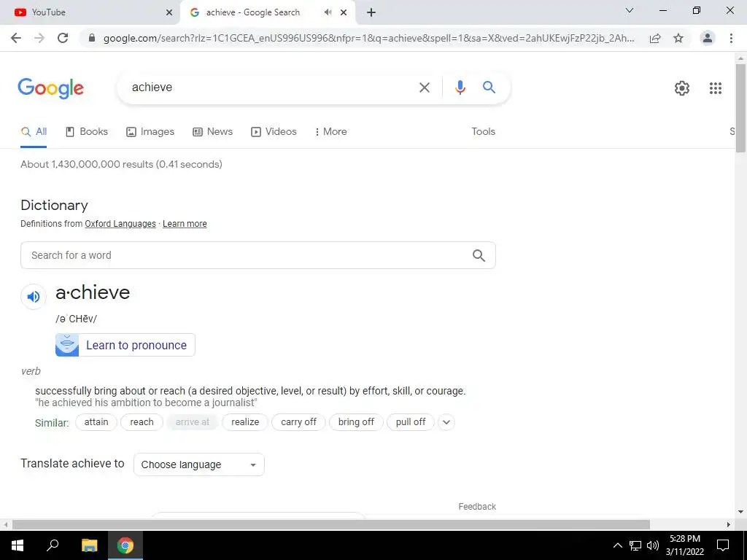Switch to the Images results tab

pyautogui.click(x=150, y=132)
